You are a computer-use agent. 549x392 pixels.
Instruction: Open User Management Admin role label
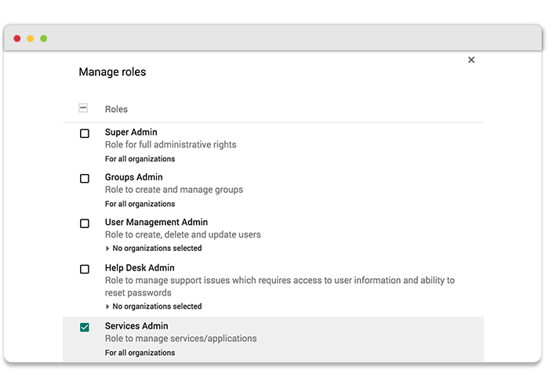[156, 222]
